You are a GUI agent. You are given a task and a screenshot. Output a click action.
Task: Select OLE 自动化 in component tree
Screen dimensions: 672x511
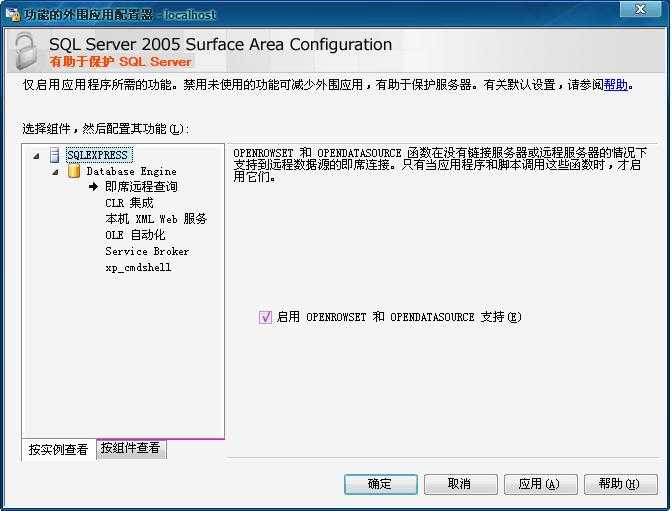pyautogui.click(x=135, y=235)
